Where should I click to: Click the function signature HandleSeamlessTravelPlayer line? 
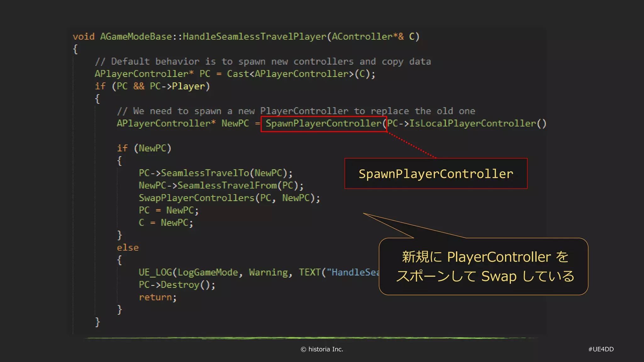pyautogui.click(x=246, y=37)
